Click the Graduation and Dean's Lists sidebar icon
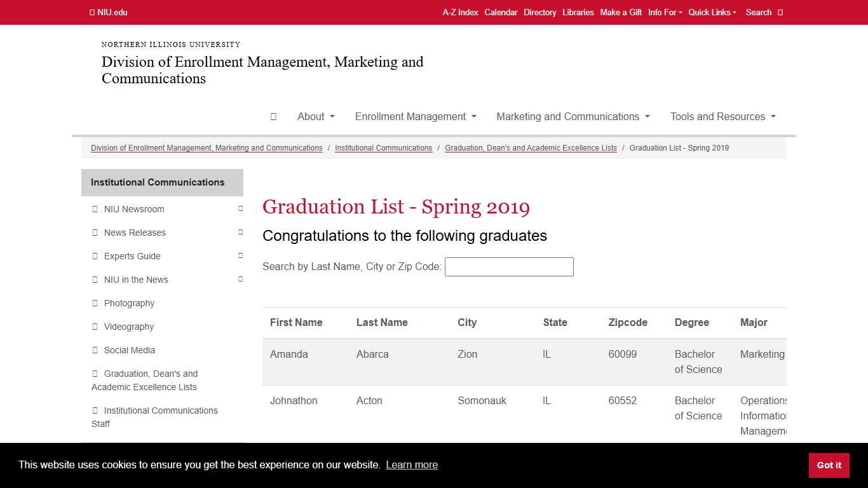Viewport: 868px width, 488px height. pos(94,374)
